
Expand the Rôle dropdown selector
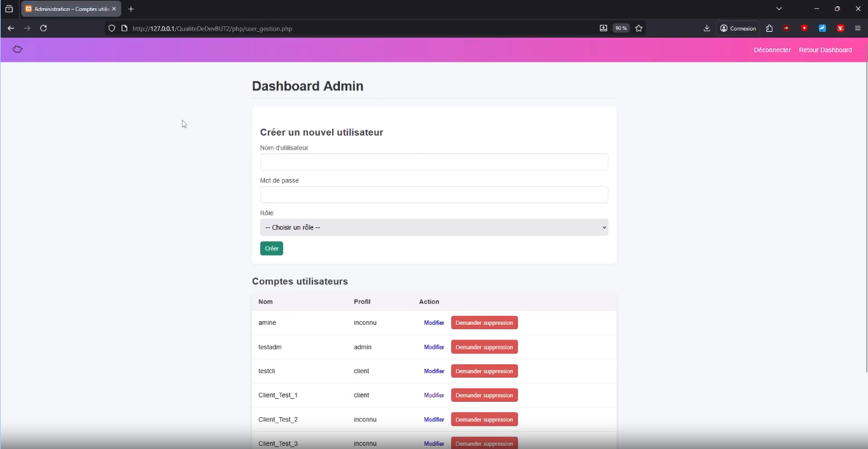433,227
